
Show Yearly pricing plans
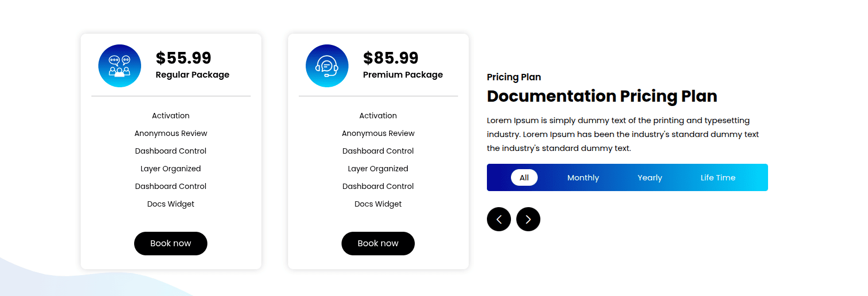[649, 178]
